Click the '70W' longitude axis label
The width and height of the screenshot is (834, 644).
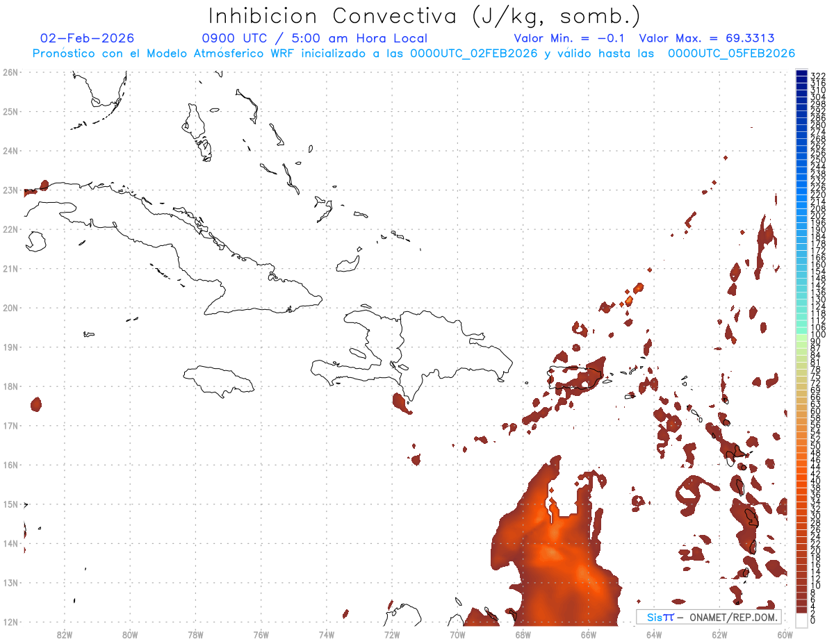pyautogui.click(x=457, y=634)
